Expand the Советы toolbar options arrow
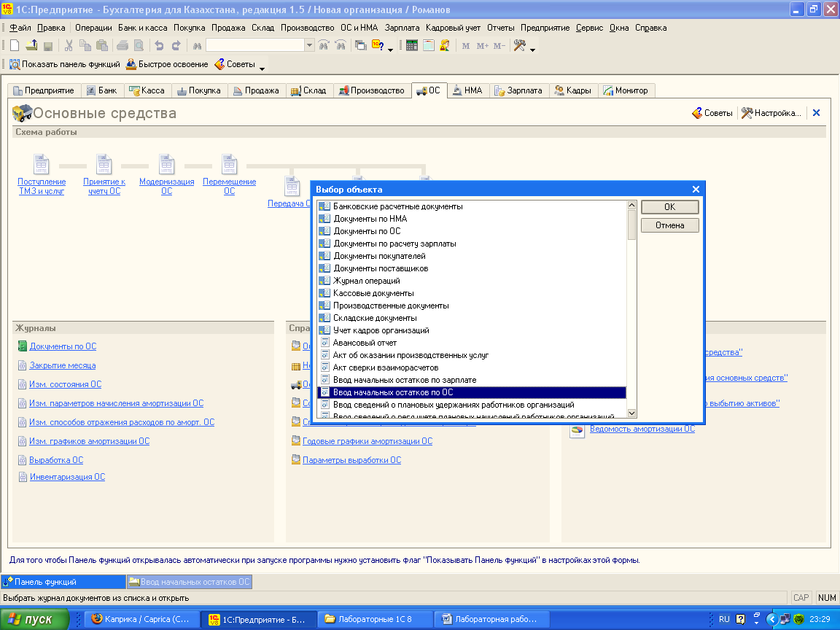Viewport: 840px width, 630px height. (262, 69)
